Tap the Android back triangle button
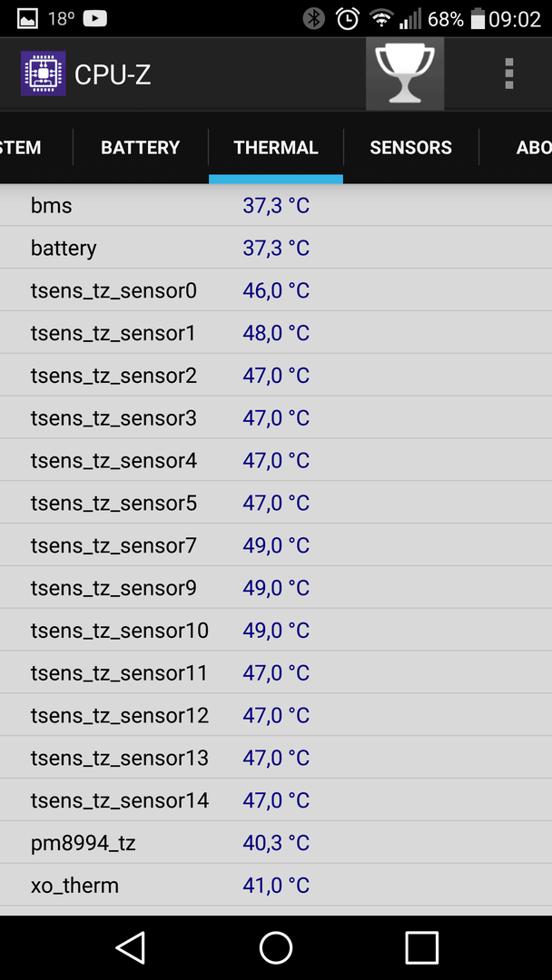The height and width of the screenshot is (980, 552). 132,947
